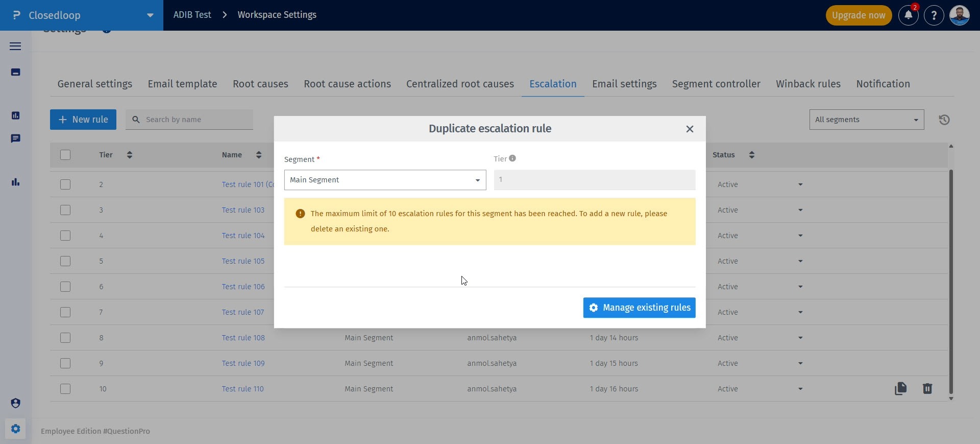
Task: Open the notifications bell icon
Action: click(908, 15)
